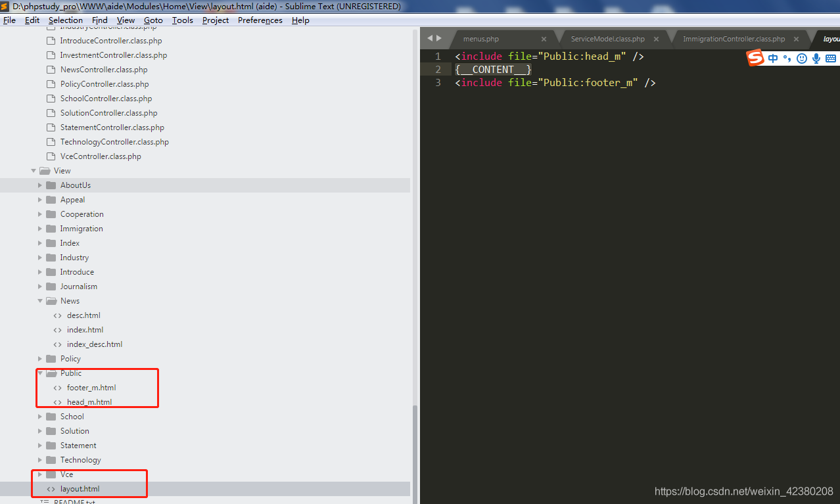Open SolutionController.class.php file

point(108,113)
